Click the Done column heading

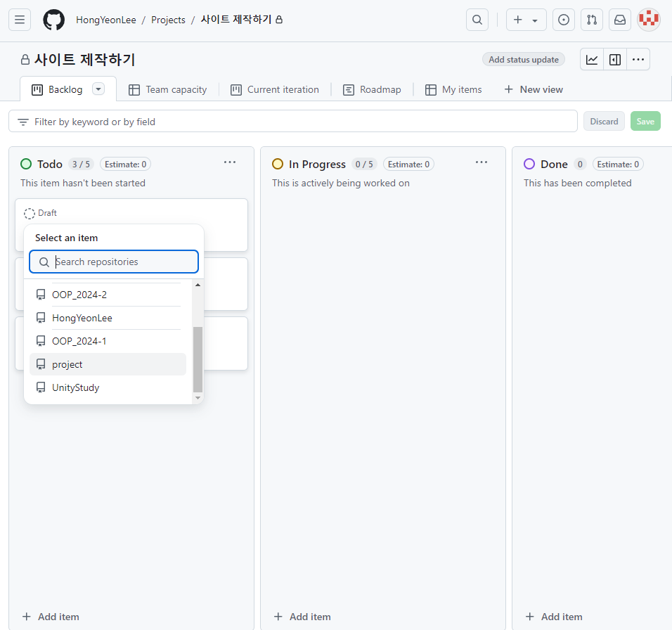tap(554, 164)
